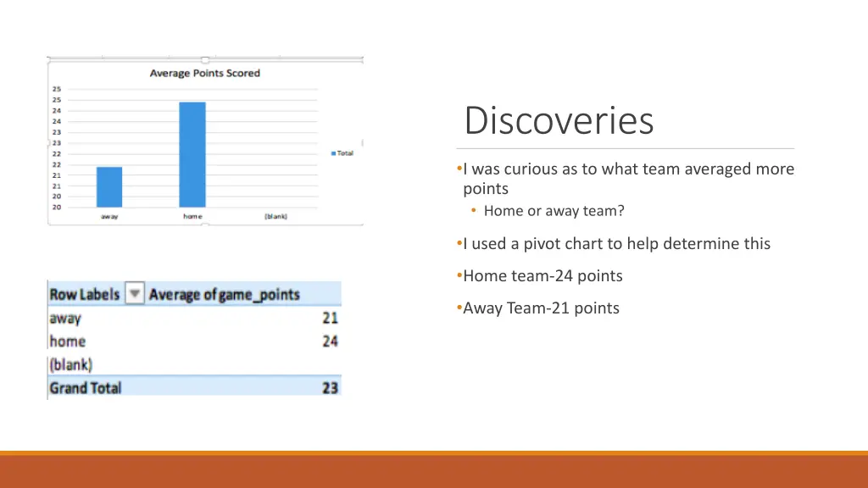This screenshot has width=868, height=488.
Task: Select the home bar in the chart
Action: [x=192, y=154]
